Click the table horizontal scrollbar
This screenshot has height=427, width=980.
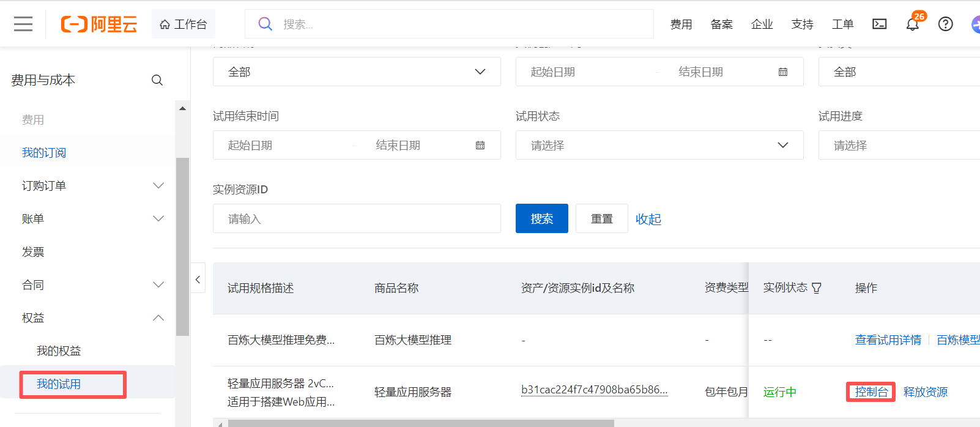421,423
